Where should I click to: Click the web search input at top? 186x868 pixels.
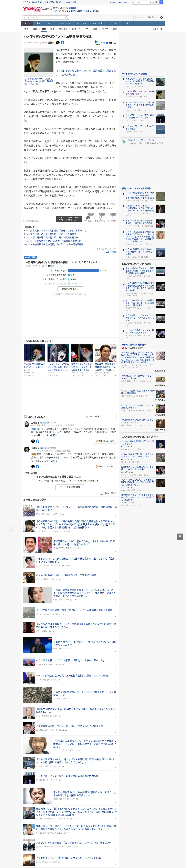(x=140, y=2)
